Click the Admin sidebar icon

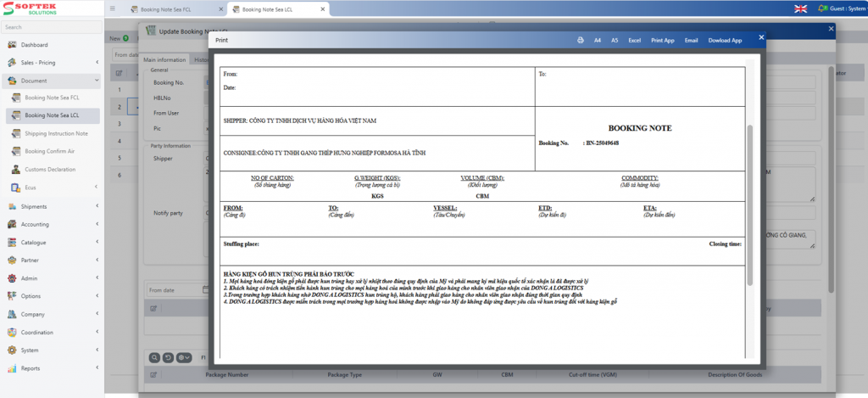point(12,278)
